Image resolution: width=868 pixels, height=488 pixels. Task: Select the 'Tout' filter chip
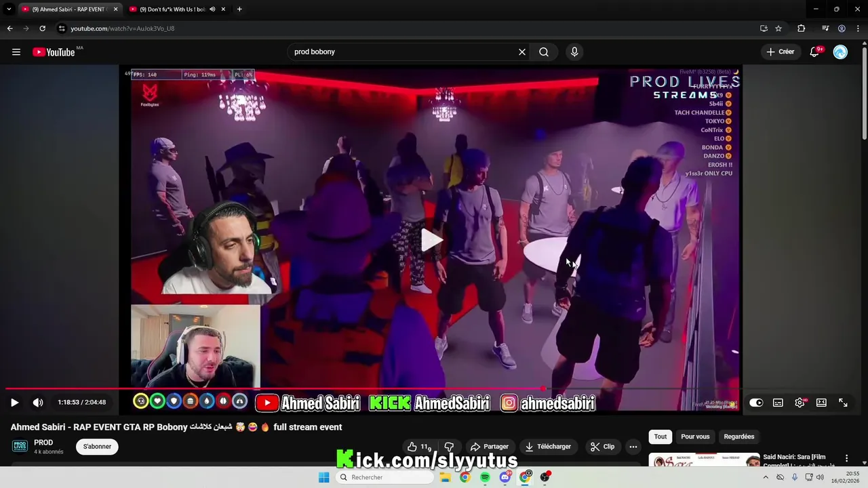[660, 436]
